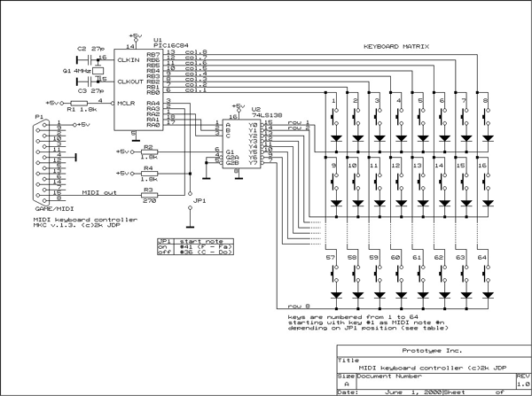
Task: Click the JP1 start note table
Action: coord(195,246)
